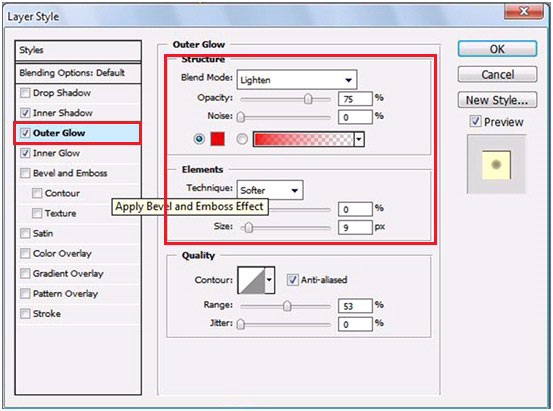Click the style preview thumbnail
The width and height of the screenshot is (553, 411).
pos(496,164)
